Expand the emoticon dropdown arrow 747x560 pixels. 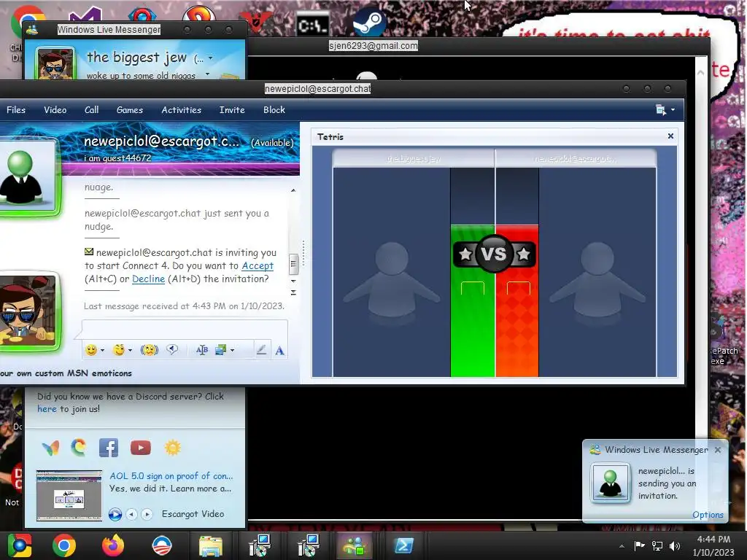click(x=102, y=351)
